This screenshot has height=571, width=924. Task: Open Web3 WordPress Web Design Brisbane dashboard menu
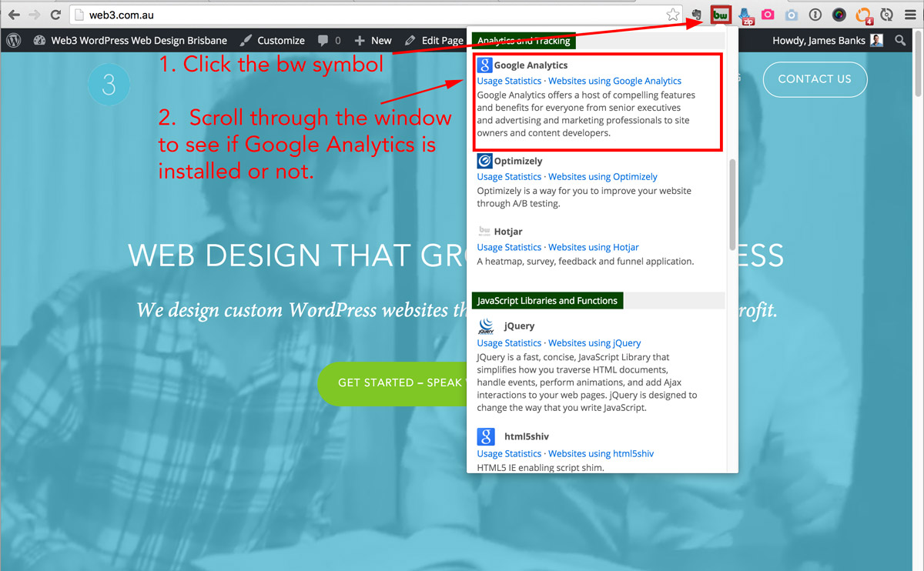(x=130, y=40)
